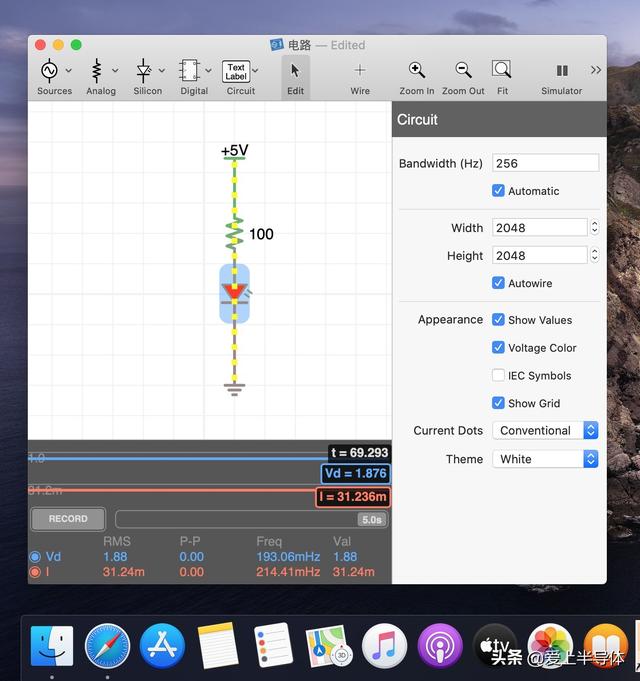Select the 100 ohm resistor

click(234, 234)
